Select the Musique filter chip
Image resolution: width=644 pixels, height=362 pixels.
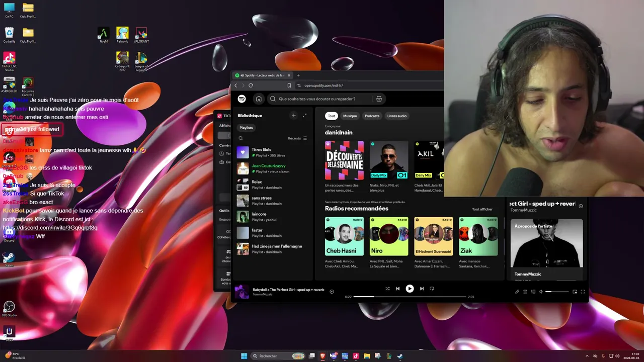tap(350, 116)
